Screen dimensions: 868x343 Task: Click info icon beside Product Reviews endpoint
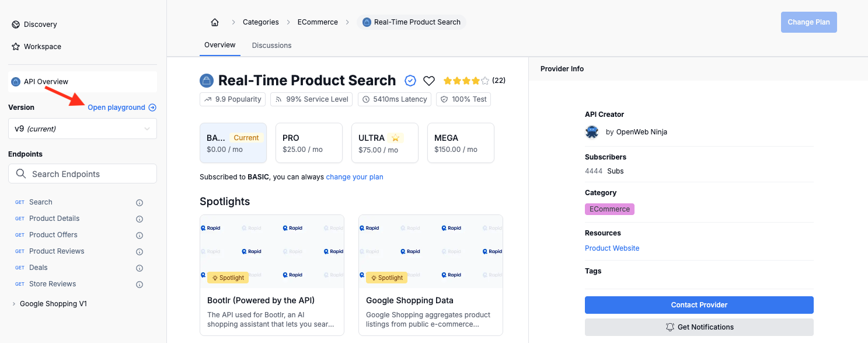140,252
